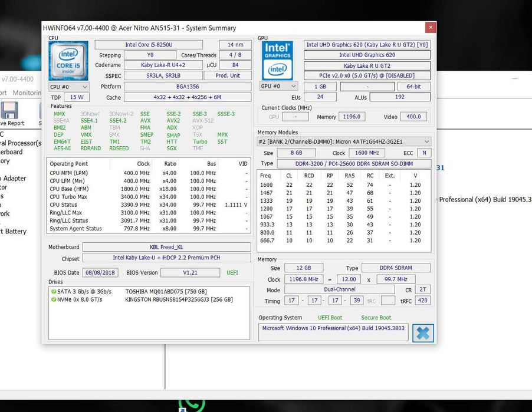Click the Intel Core i5-8250U name field
This screenshot has height=412, width=532.
[149, 45]
